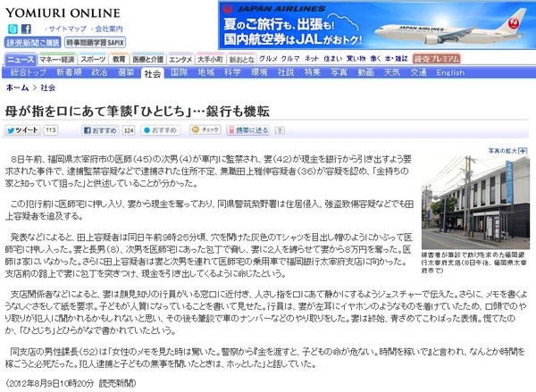Click the question mark help icon
The height and width of the screenshot is (392, 536).
pos(280,130)
